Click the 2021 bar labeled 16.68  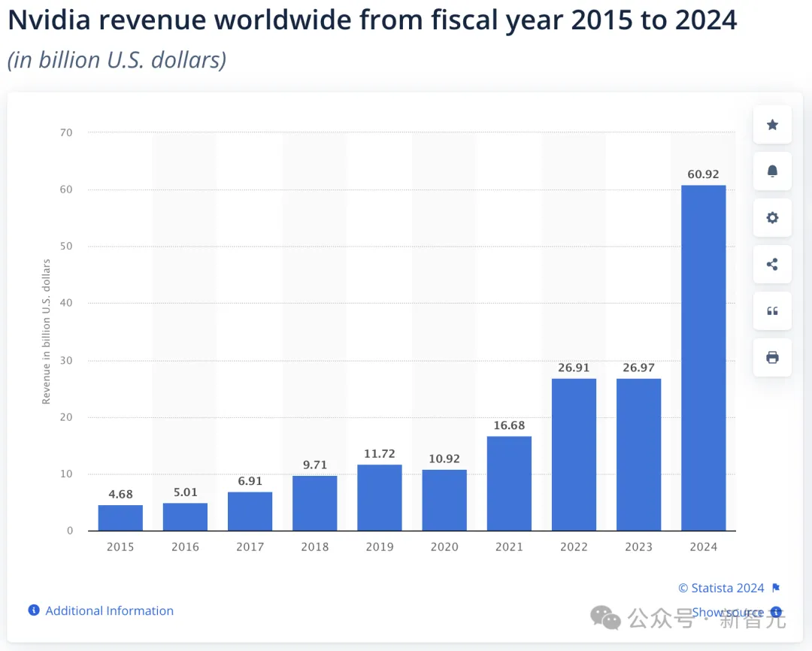coord(509,483)
